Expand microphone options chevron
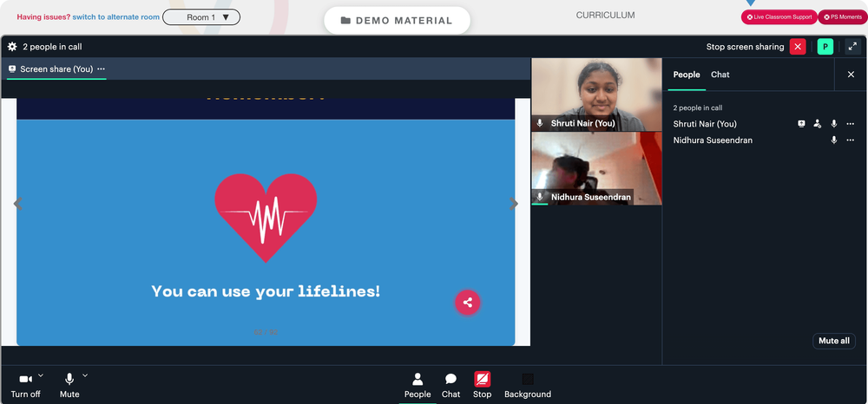The image size is (868, 404). (85, 375)
